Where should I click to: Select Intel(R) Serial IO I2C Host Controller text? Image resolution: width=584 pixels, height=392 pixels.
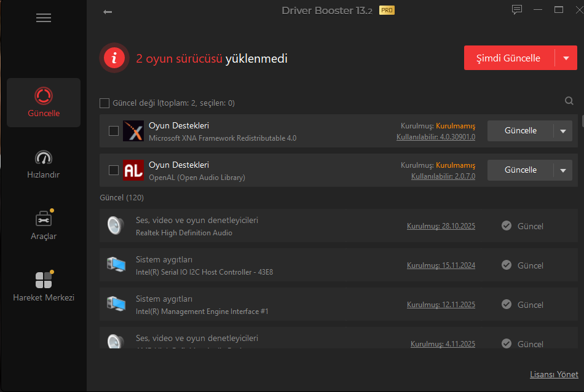pyautogui.click(x=205, y=272)
